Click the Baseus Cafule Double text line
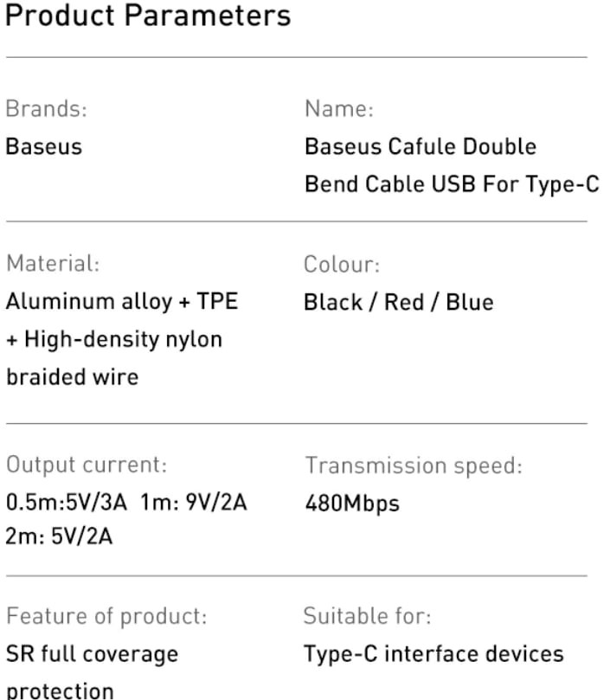This screenshot has height=700, width=610. [x=421, y=146]
